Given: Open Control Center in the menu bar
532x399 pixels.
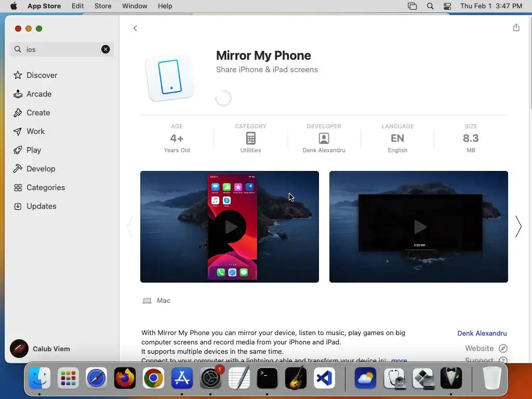Looking at the screenshot, I should 447,6.
